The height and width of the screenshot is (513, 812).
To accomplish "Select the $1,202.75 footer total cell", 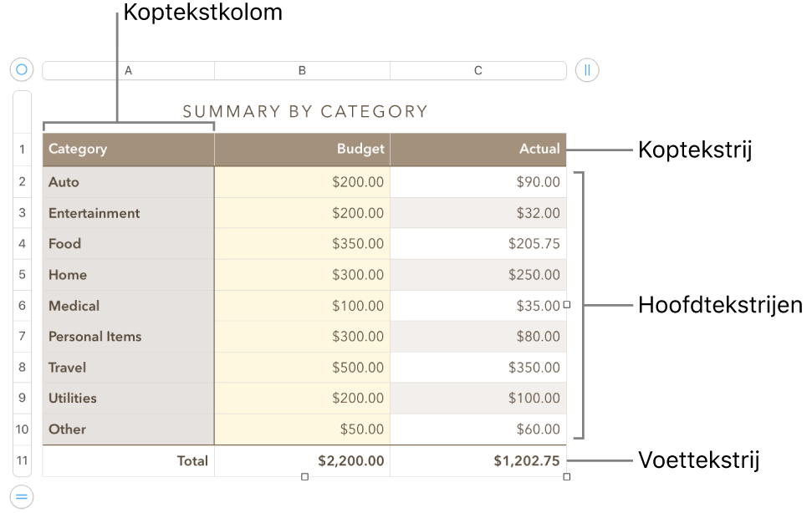I will (477, 460).
